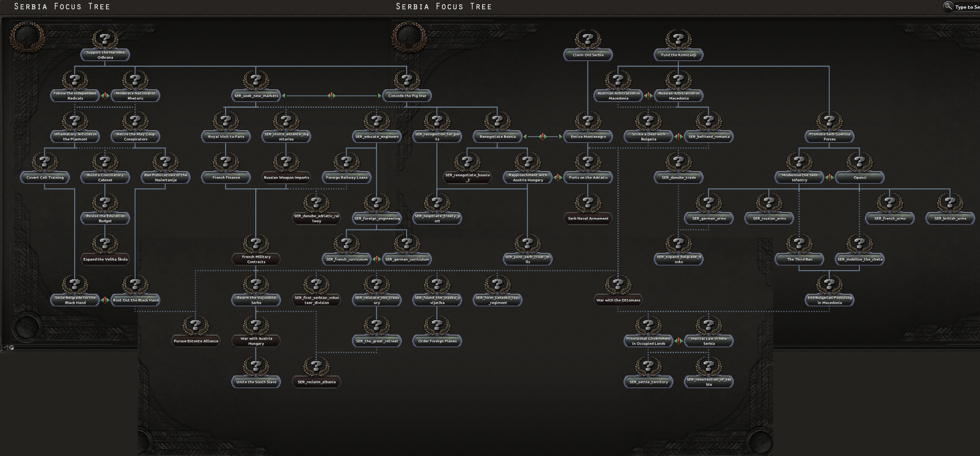Click exclusivity marker between Austrian and Russian Arbitration
This screenshot has height=456, width=980.
(648, 96)
